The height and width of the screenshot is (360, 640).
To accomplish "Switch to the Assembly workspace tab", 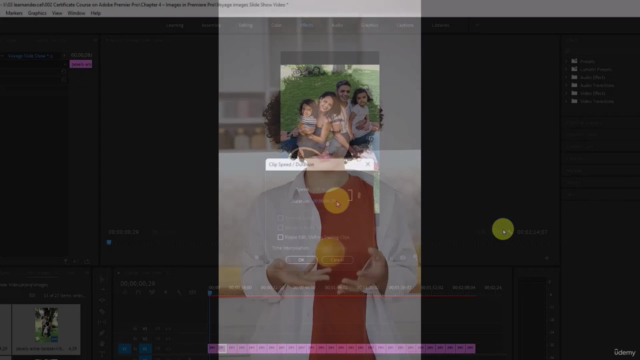I will (x=211, y=25).
